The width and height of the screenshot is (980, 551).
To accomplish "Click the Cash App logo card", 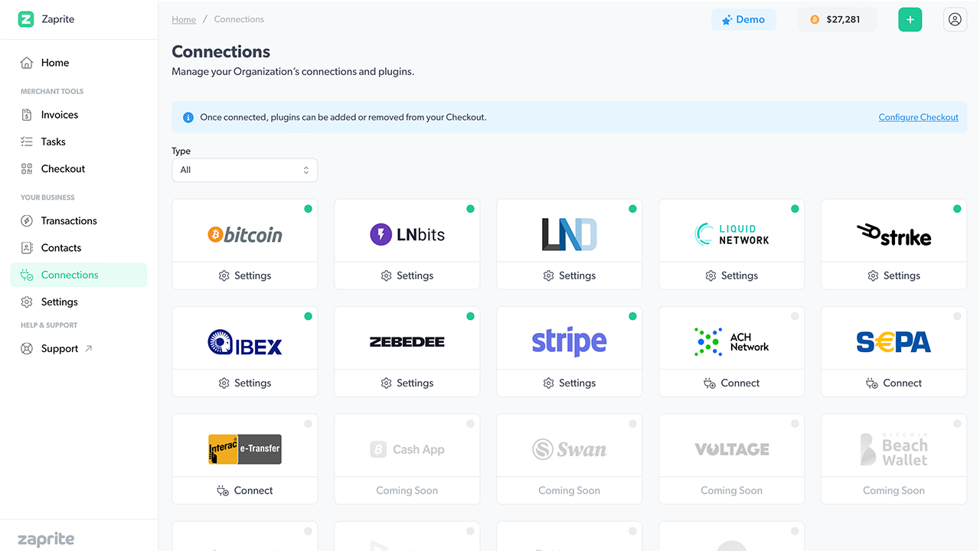I will [407, 449].
